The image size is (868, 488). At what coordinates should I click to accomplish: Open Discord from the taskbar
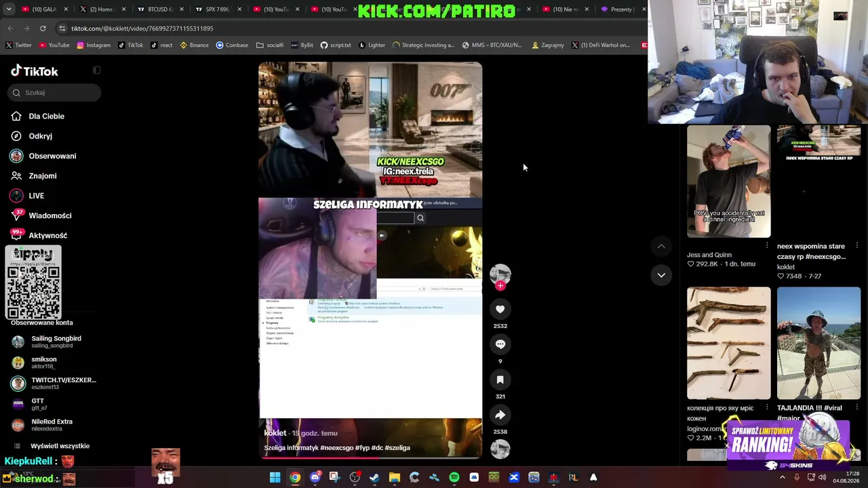click(315, 478)
